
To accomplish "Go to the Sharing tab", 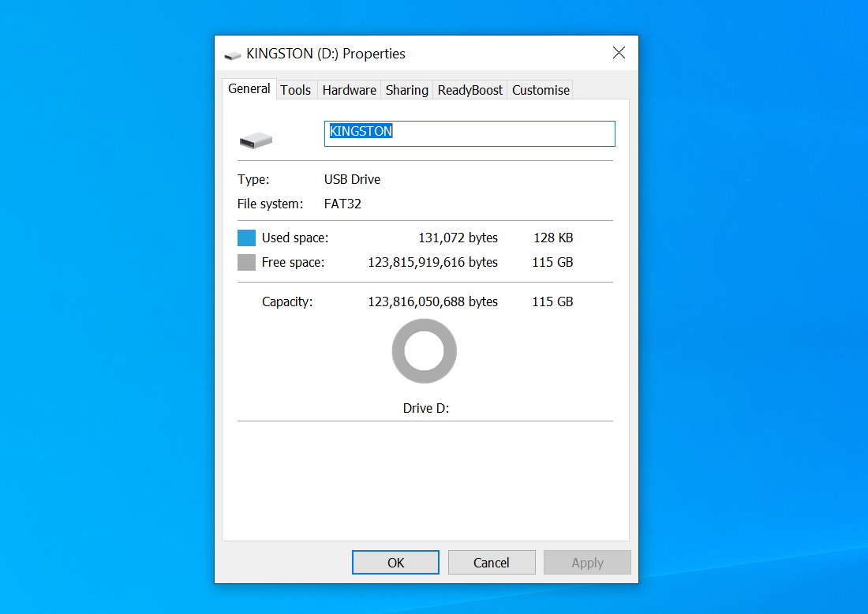I will pos(407,90).
